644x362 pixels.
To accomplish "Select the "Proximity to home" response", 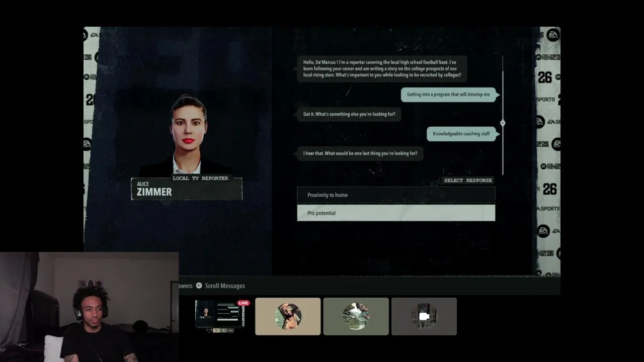I will (396, 195).
